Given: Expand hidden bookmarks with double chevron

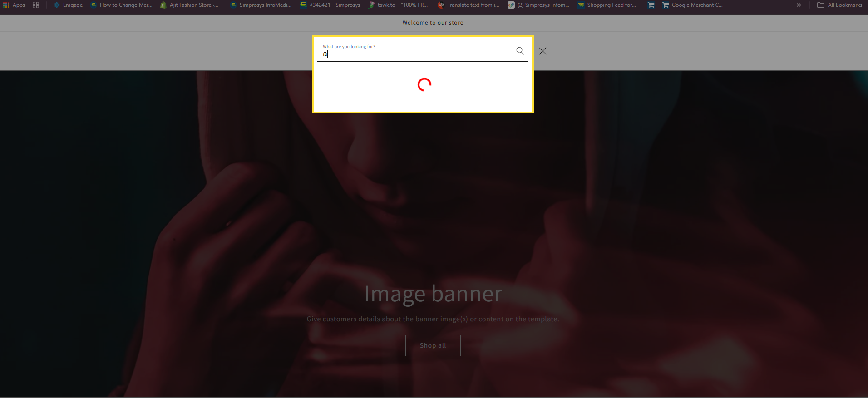Looking at the screenshot, I should pos(799,5).
